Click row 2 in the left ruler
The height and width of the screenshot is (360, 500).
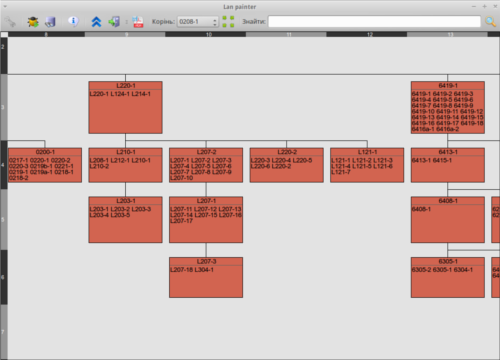click(x=4, y=55)
